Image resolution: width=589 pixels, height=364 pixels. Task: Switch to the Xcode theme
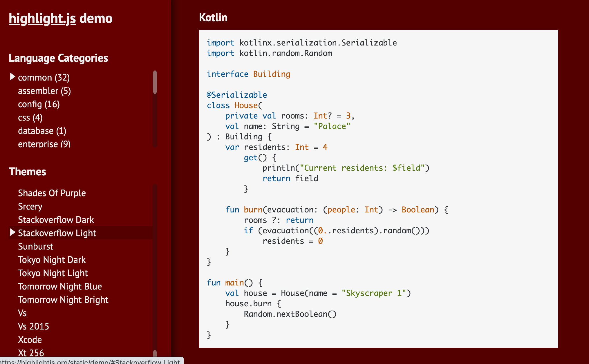(x=30, y=340)
